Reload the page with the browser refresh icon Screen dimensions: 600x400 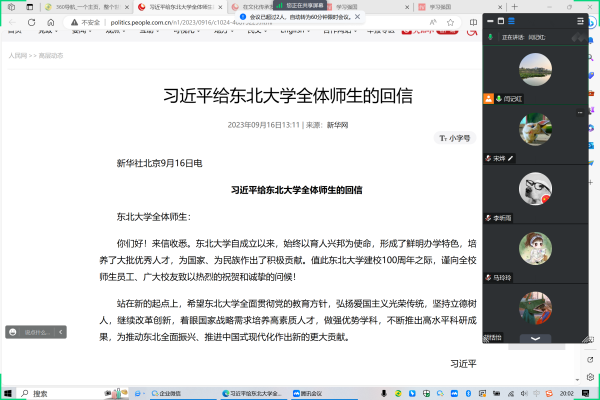click(31, 23)
